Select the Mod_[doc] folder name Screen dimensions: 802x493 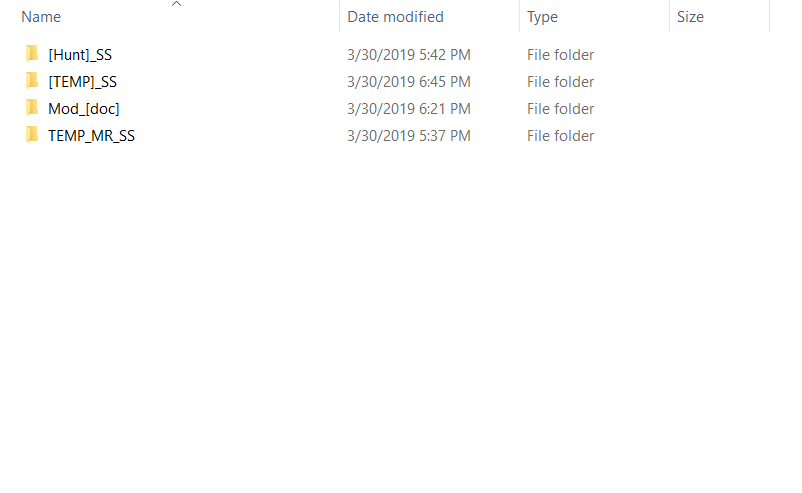pyautogui.click(x=84, y=109)
